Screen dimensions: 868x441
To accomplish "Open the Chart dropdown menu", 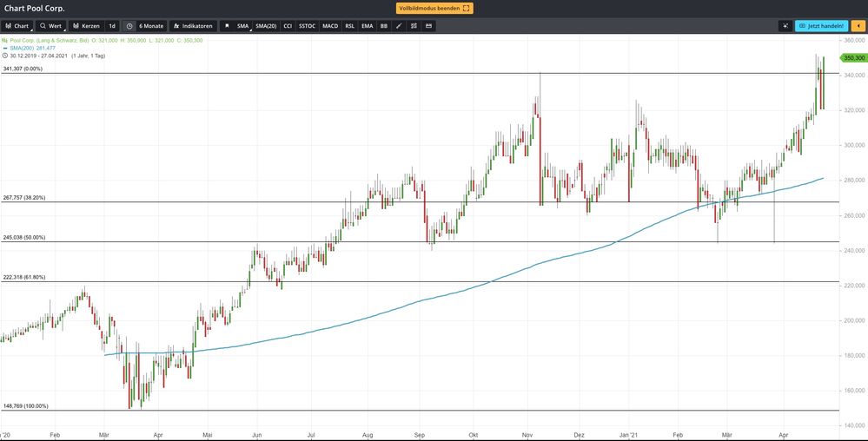I will tap(17, 26).
